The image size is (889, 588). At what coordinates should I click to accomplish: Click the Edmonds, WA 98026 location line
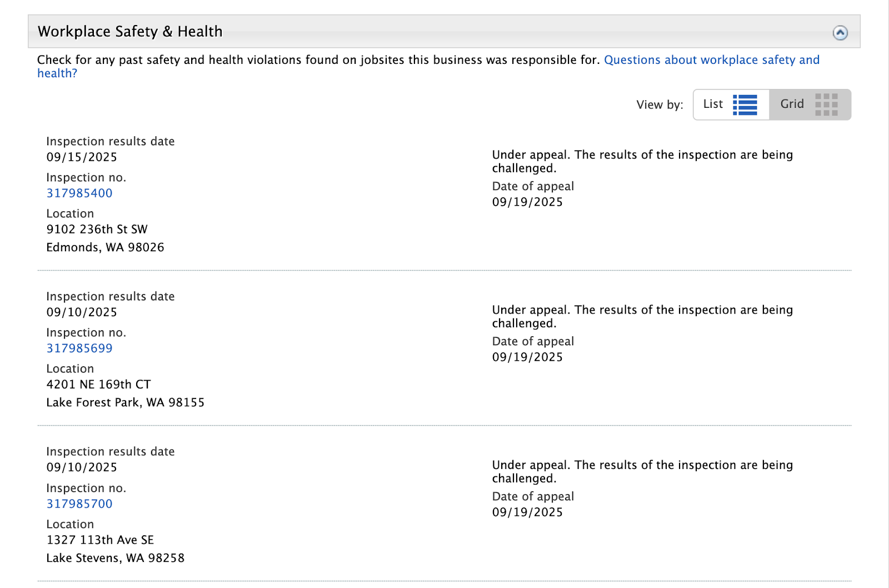[105, 247]
